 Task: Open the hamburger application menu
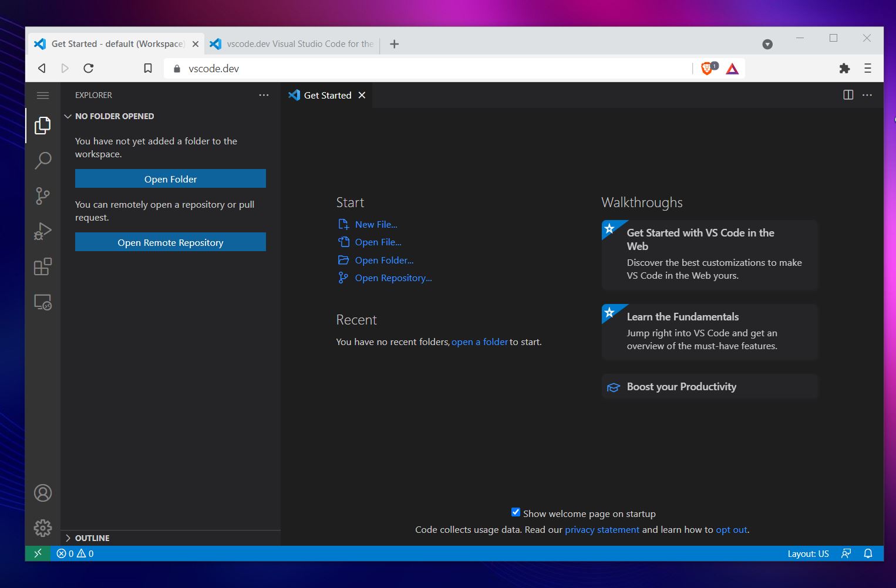43,95
